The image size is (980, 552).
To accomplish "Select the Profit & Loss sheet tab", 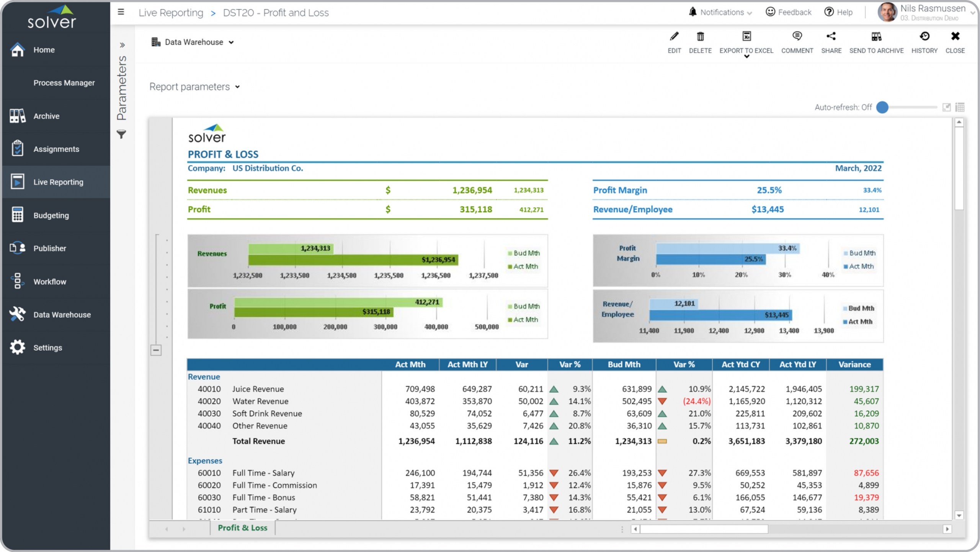I will coord(242,528).
